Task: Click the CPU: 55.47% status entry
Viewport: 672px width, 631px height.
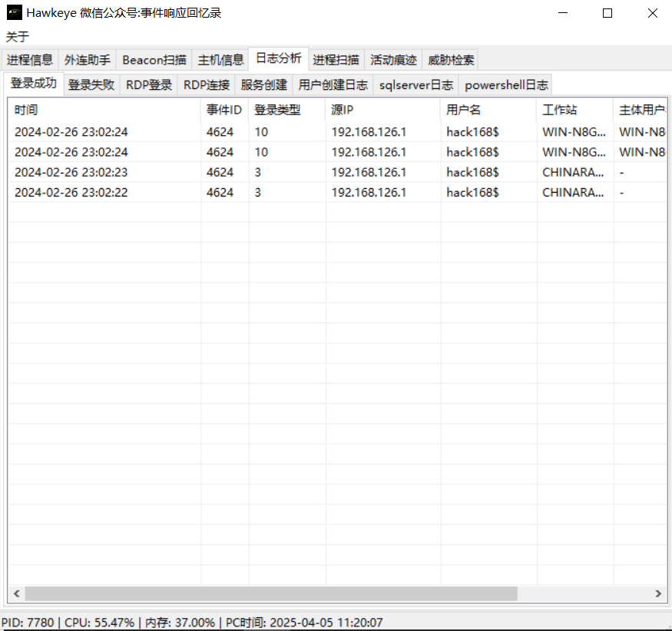Action: point(99,623)
